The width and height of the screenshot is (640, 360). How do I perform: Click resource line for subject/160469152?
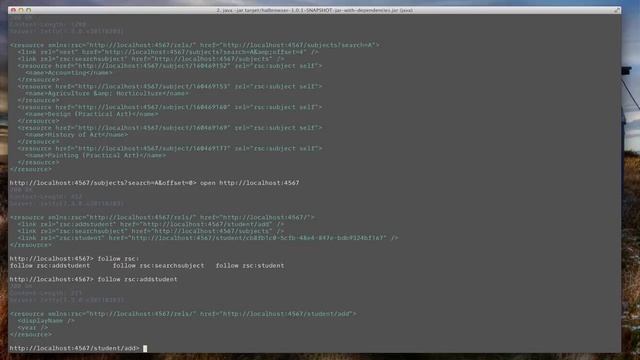point(170,66)
